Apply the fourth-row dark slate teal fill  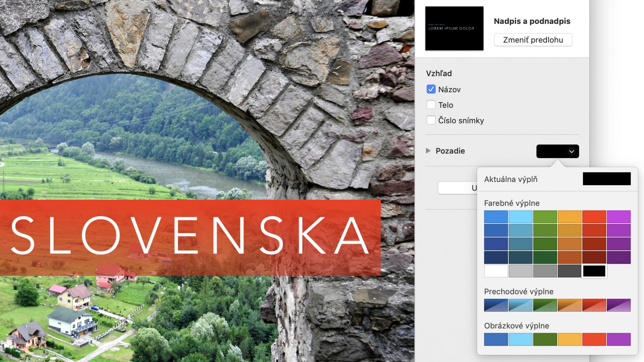point(520,257)
